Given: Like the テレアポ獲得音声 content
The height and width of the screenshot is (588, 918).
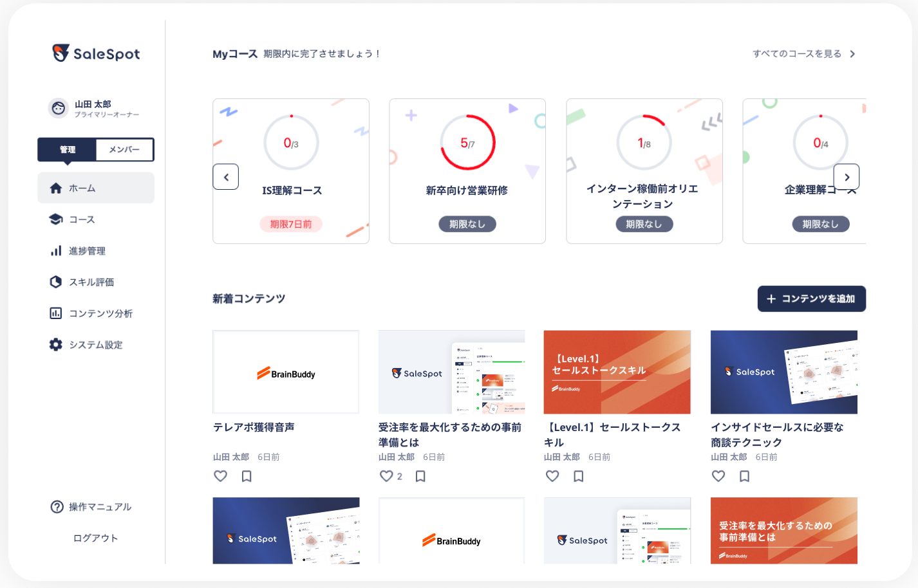Looking at the screenshot, I should point(220,476).
